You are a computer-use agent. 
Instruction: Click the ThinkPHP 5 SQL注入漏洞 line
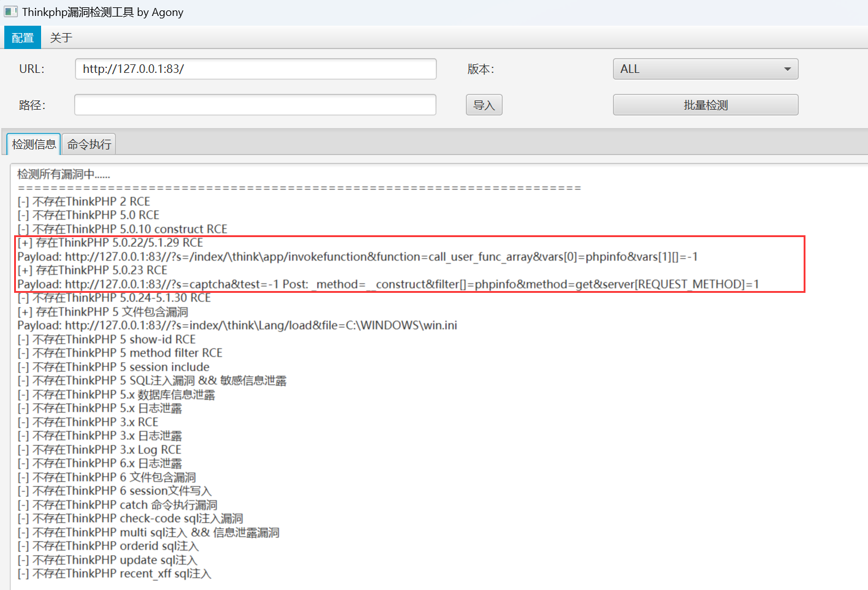point(152,380)
